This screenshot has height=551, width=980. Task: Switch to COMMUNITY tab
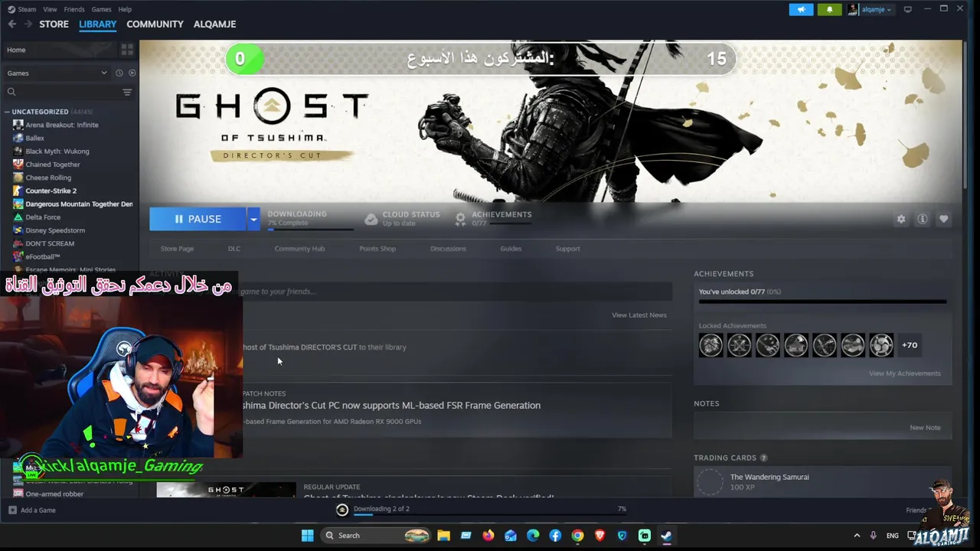click(155, 24)
